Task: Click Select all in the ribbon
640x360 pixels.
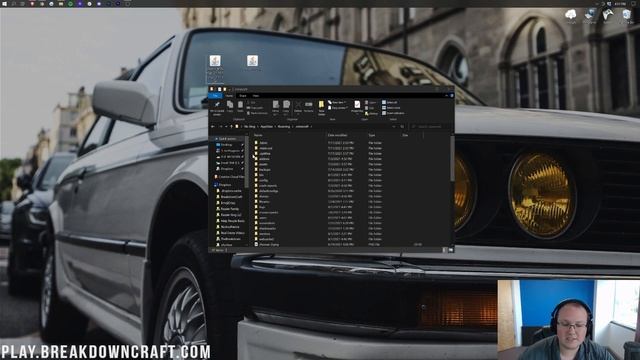Action: (389, 102)
